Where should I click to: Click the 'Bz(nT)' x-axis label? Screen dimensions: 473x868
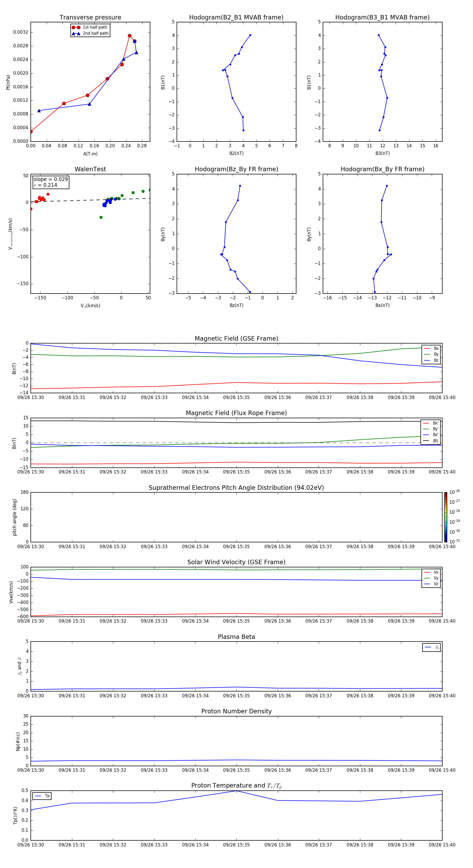tap(236, 305)
